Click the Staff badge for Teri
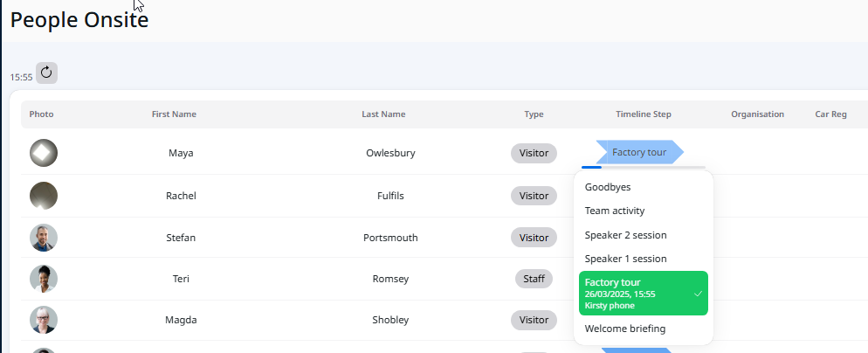Viewport: 868px width, 353px height. tap(534, 279)
